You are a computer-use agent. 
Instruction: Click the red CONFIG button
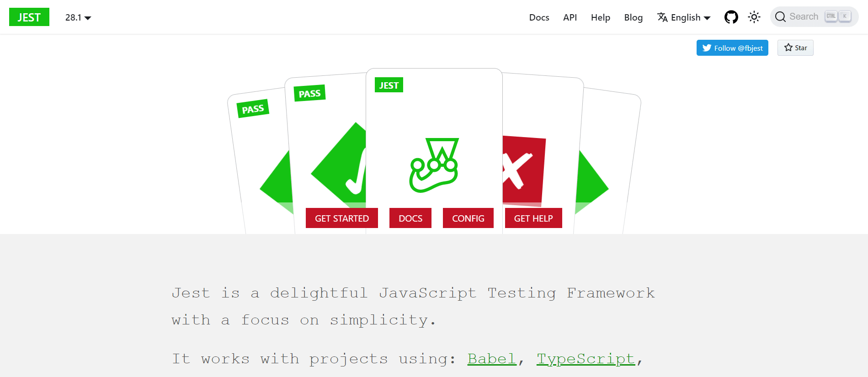468,218
